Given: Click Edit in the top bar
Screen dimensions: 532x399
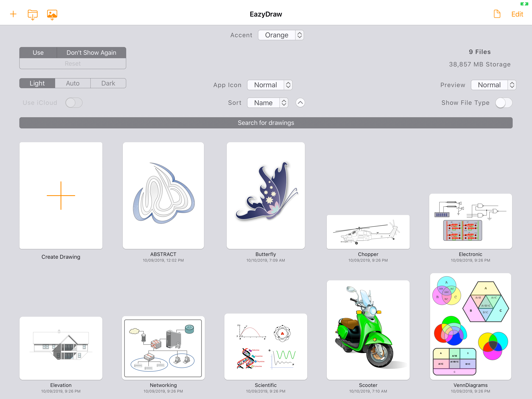Looking at the screenshot, I should click(517, 14).
